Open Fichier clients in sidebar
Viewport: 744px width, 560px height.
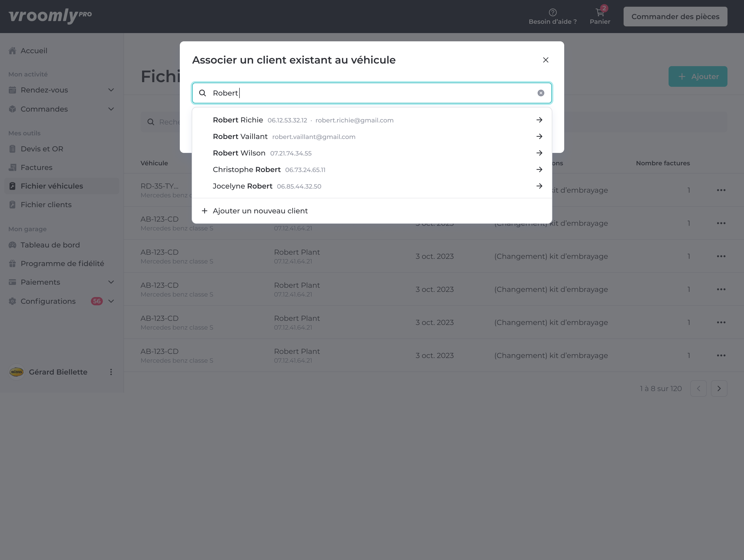pos(46,205)
